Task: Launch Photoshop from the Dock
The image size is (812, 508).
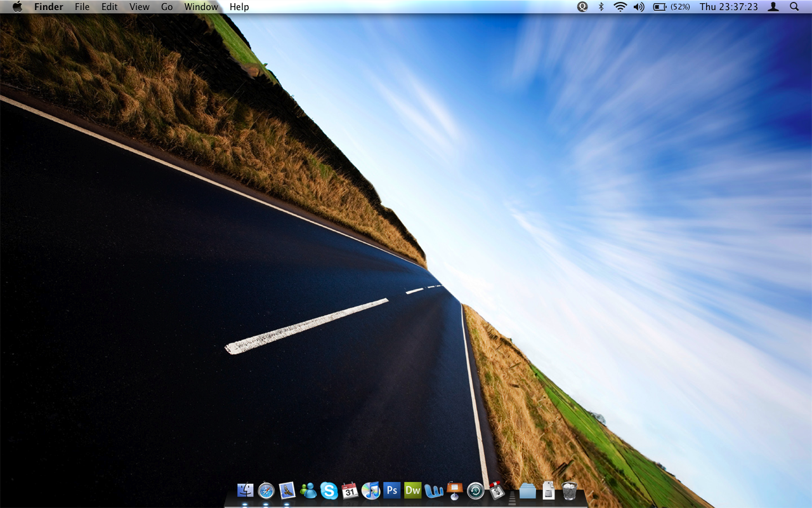Action: coord(392,490)
